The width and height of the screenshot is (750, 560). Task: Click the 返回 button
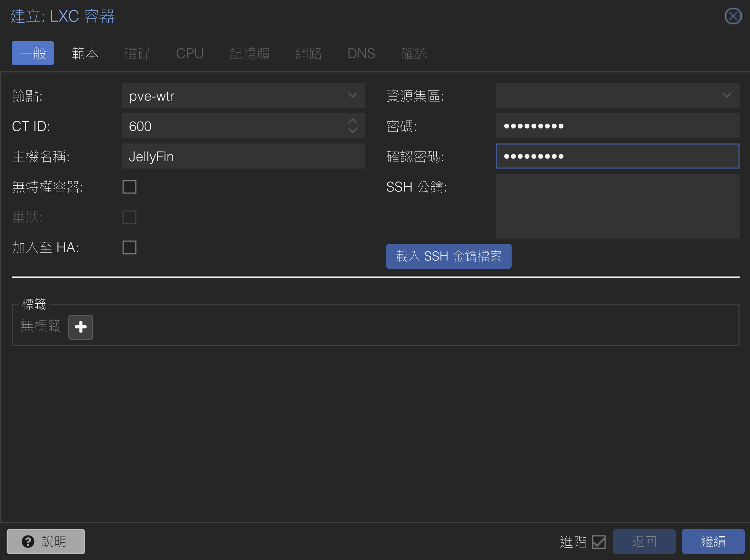pos(644,542)
